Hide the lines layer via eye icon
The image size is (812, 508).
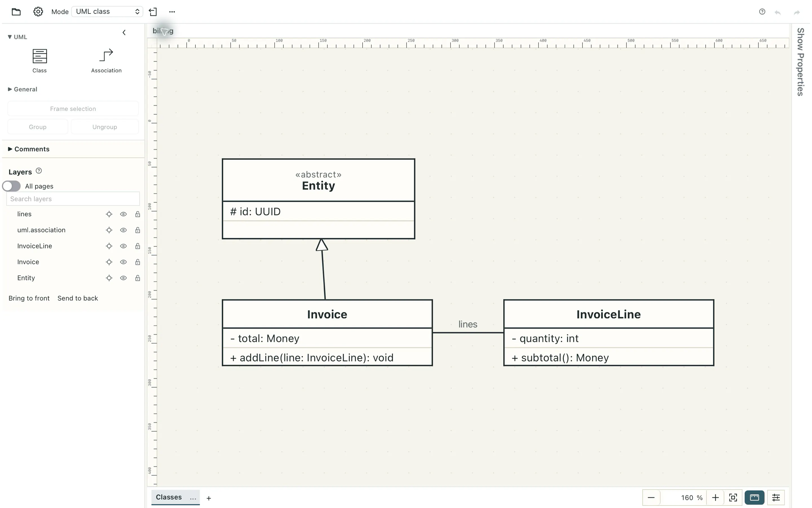pyautogui.click(x=123, y=214)
